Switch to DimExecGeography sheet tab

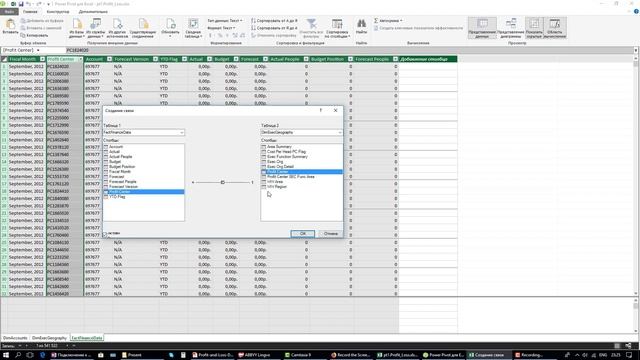pos(49,338)
